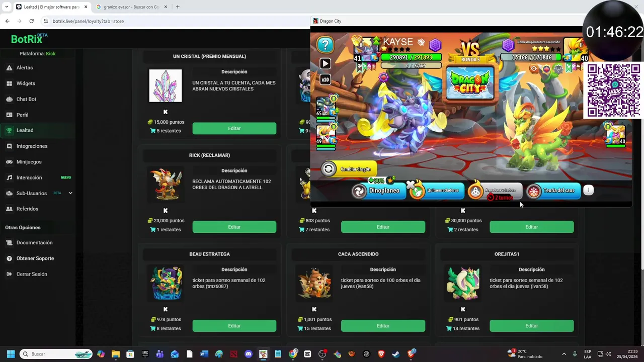Use the Quitaenredaderas attack
This screenshot has width=644, height=362.
tap(437, 191)
